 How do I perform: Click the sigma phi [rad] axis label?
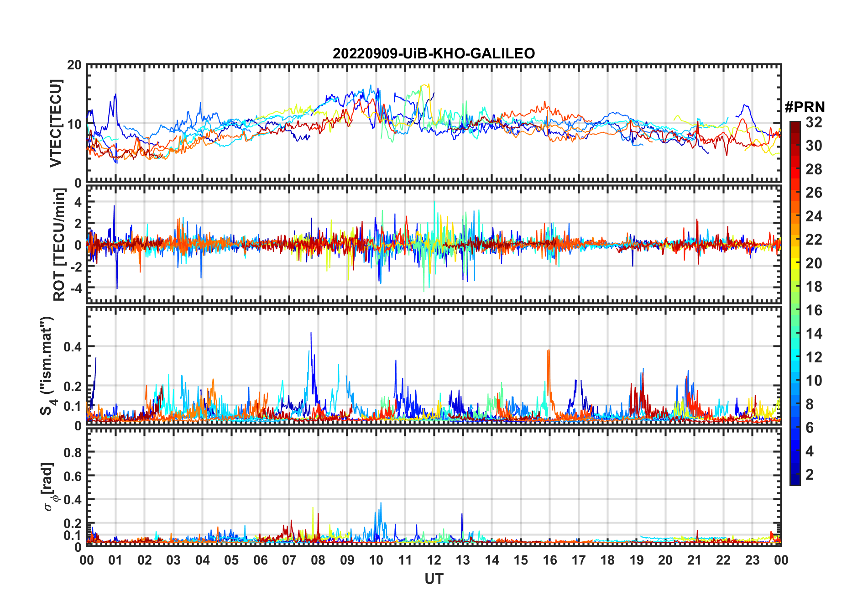(x=49, y=487)
